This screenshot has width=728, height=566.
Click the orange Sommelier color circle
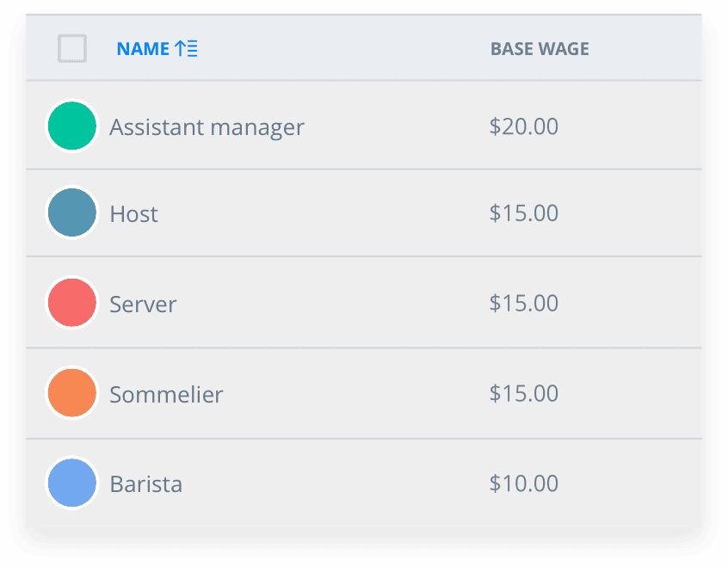coord(72,393)
